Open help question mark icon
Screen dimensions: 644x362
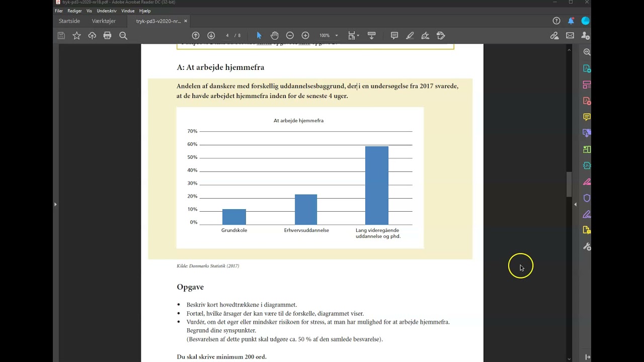point(556,21)
